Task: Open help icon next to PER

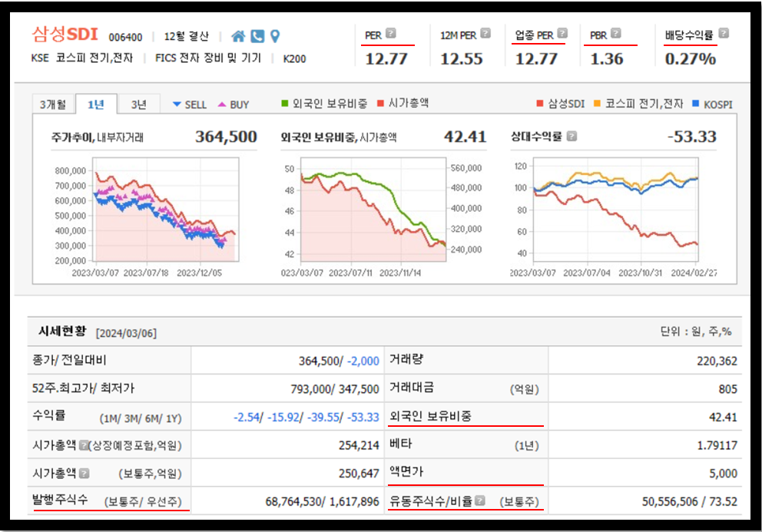Action: (391, 33)
